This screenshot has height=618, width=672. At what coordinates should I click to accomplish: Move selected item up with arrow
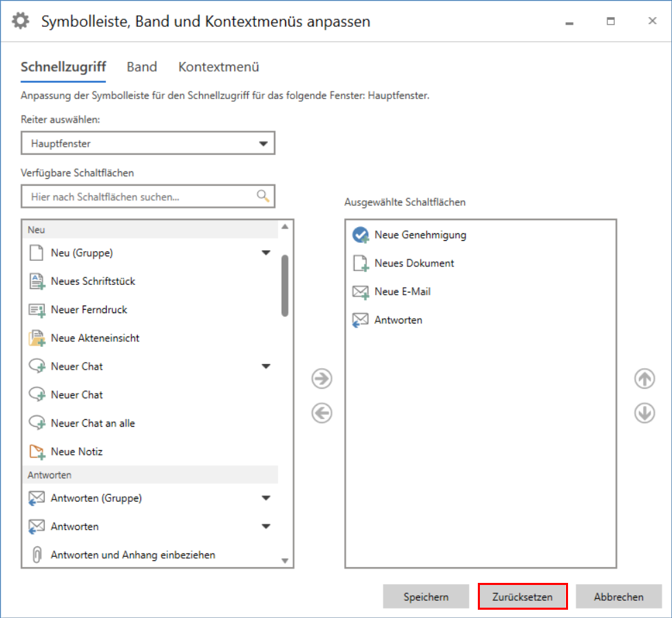(644, 379)
